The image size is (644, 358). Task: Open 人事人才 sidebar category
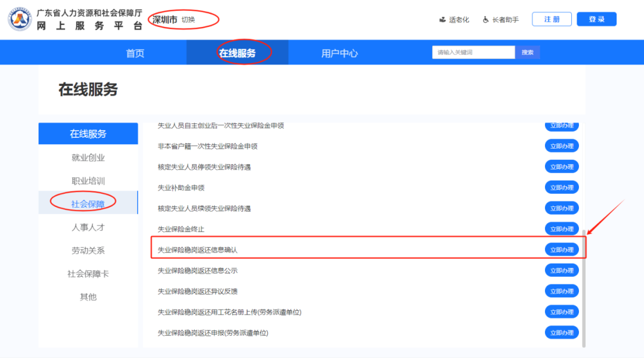point(88,227)
